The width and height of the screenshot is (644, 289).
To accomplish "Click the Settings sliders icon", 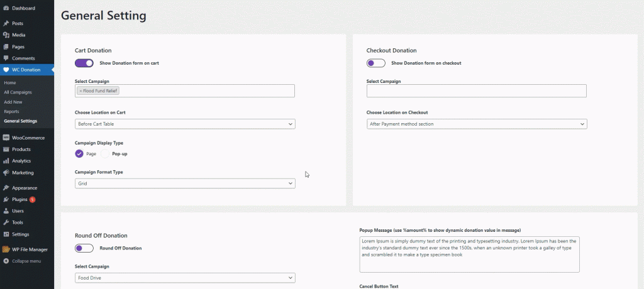I will click(6, 234).
